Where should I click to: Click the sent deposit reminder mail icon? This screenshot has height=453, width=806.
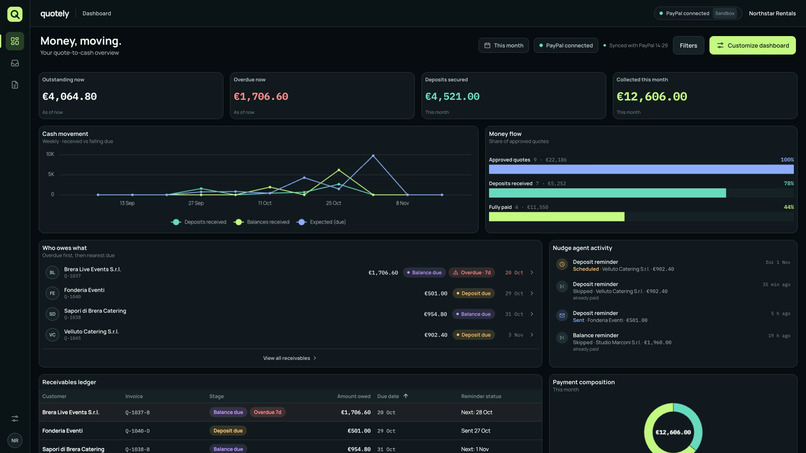tap(562, 315)
